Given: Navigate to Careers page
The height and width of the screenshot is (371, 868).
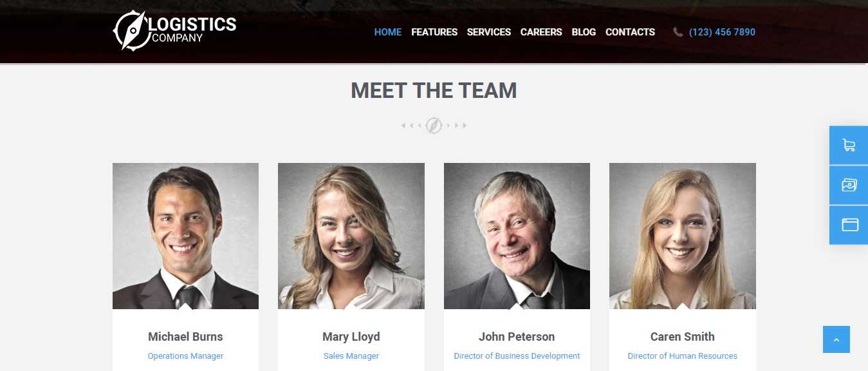Looking at the screenshot, I should [x=541, y=32].
